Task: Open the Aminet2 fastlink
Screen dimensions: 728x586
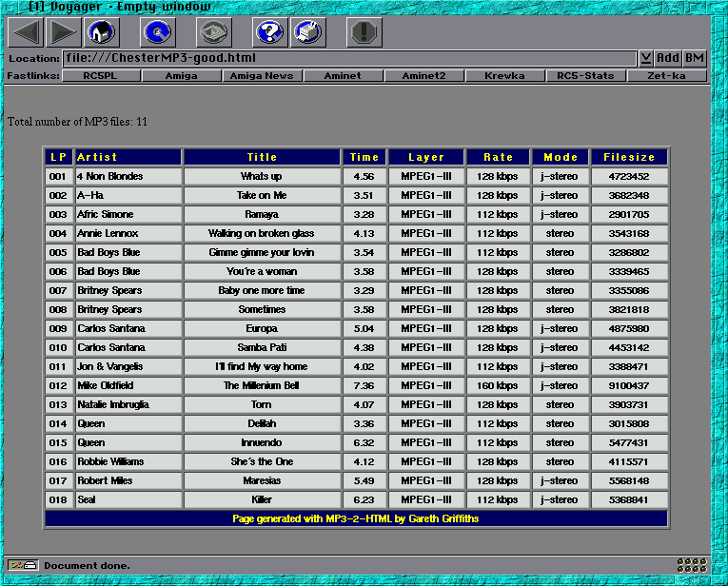Action: point(423,75)
